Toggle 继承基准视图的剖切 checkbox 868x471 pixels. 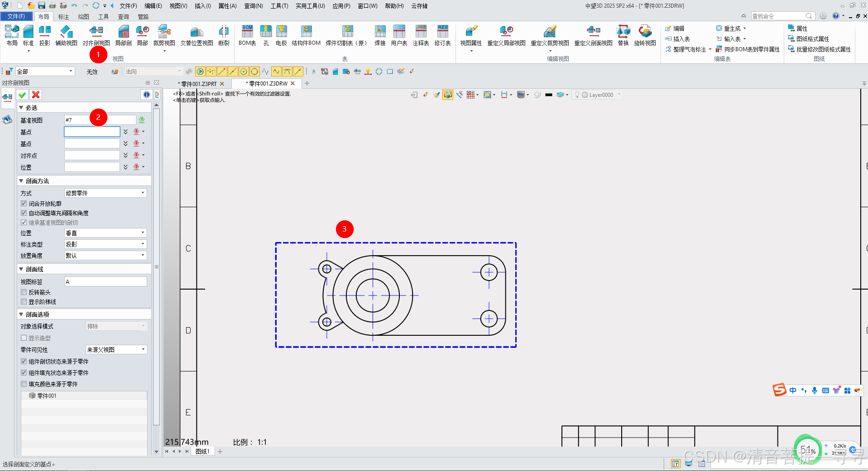point(24,223)
